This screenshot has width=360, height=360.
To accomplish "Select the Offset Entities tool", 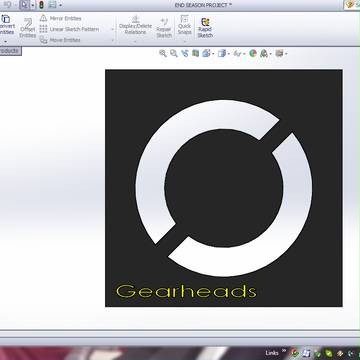I will [28, 28].
